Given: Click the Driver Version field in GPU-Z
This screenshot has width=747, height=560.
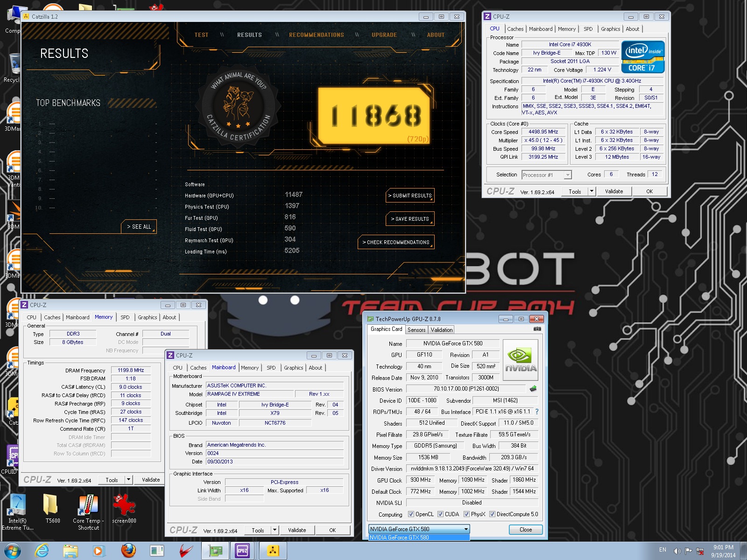Looking at the screenshot, I should pyautogui.click(x=472, y=469).
